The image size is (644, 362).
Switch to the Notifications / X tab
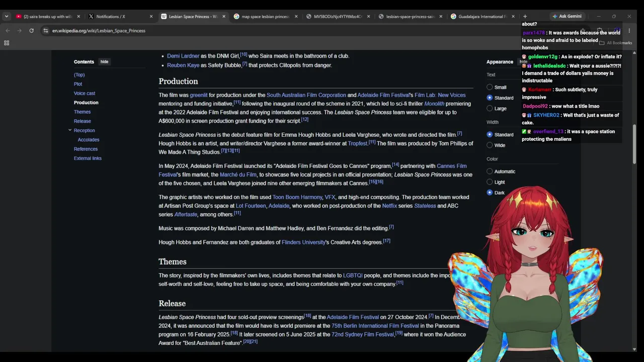121,17
